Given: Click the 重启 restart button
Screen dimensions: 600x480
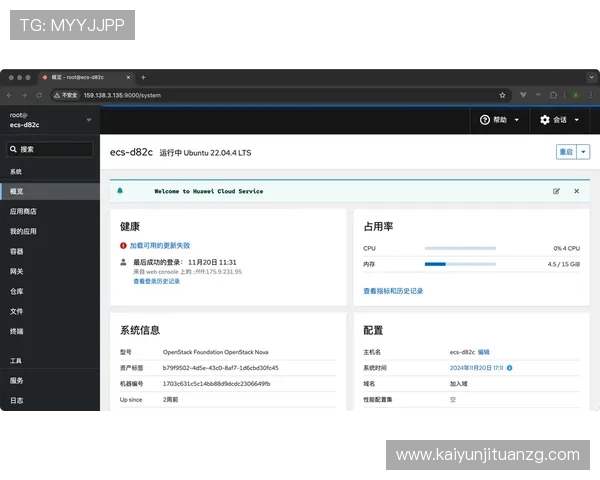Looking at the screenshot, I should (566, 152).
